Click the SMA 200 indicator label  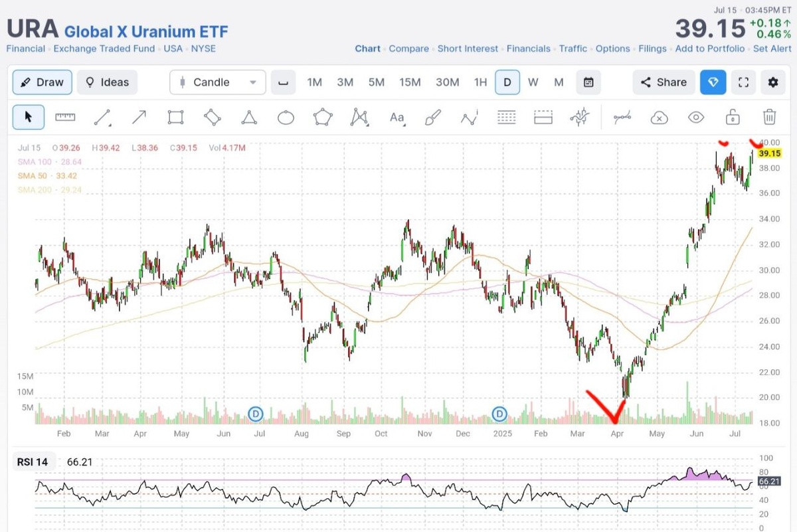click(50, 190)
